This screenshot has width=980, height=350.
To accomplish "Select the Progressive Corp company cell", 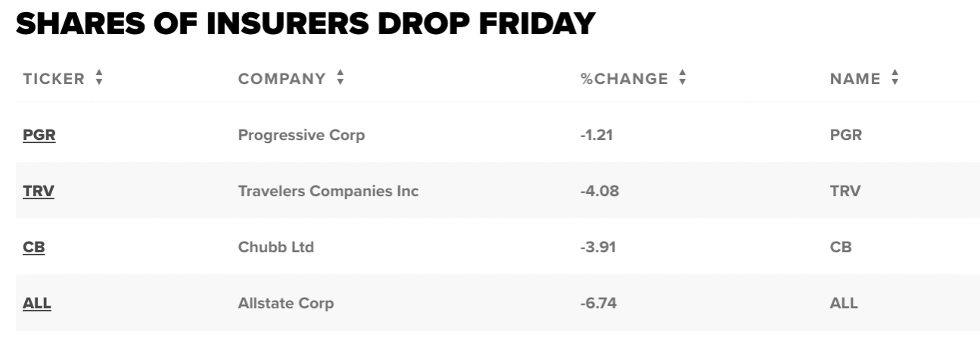I will (301, 135).
